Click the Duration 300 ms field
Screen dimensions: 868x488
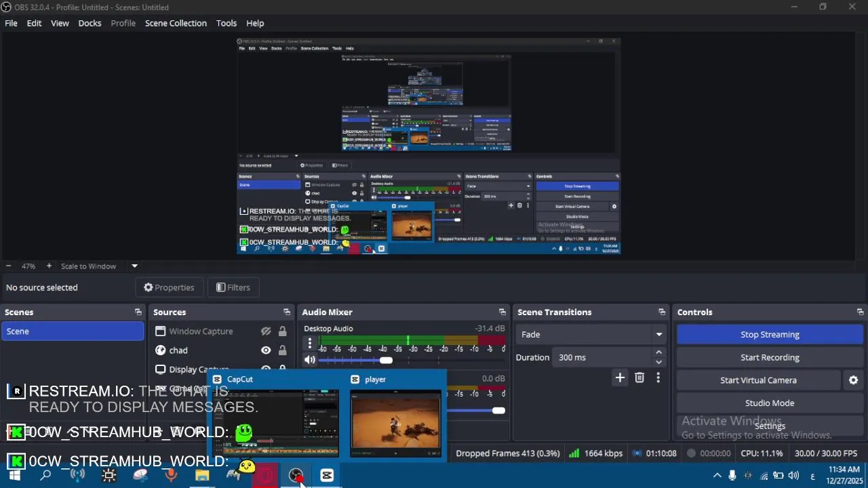[x=610, y=357]
